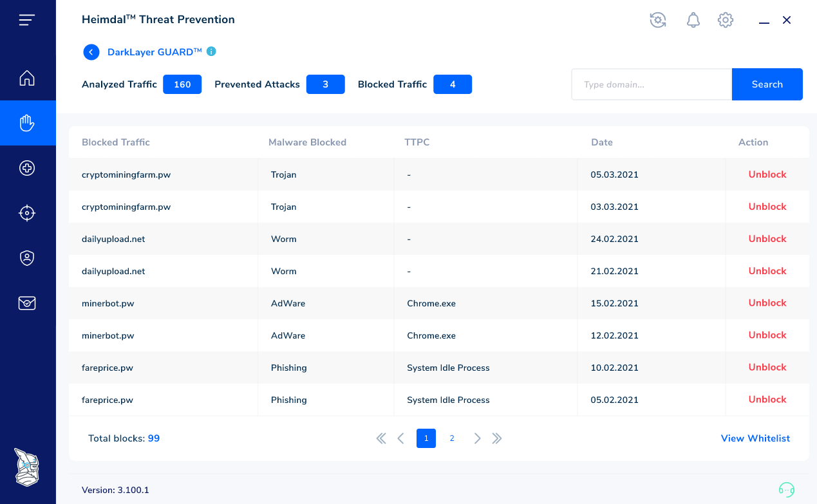Click AdWare in the 12.02.2021 row
This screenshot has width=817, height=504.
pos(288,335)
